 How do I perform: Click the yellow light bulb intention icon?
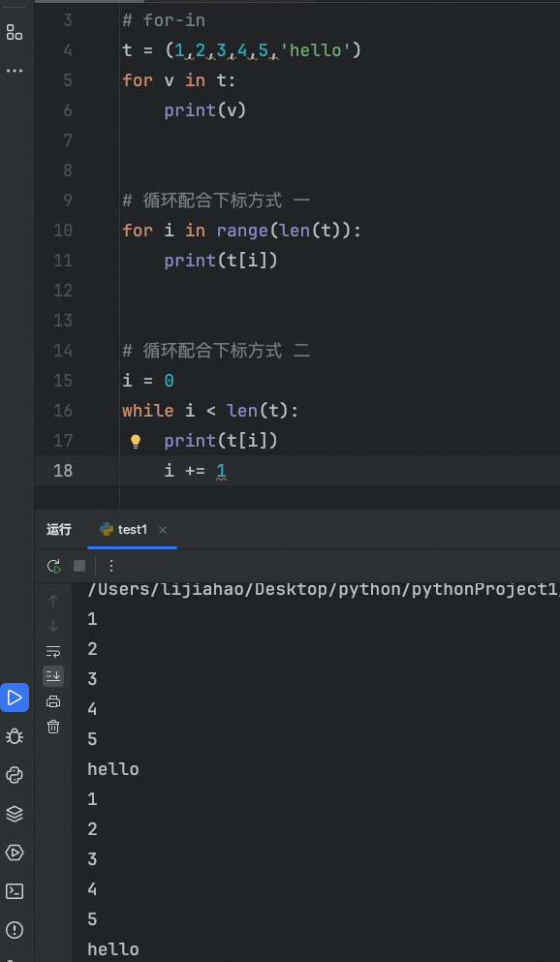coord(136,441)
